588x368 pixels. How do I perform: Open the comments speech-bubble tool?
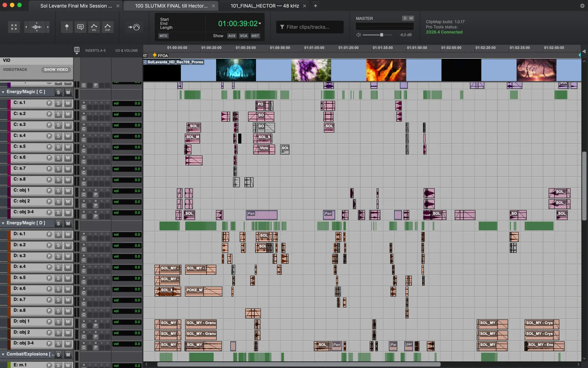pos(80,27)
